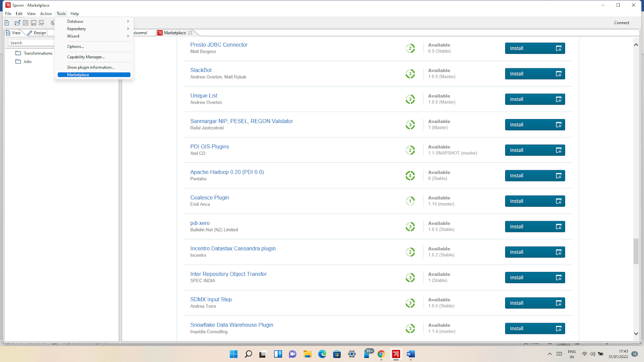Click the rating icon in the SlackBot row

click(410, 74)
